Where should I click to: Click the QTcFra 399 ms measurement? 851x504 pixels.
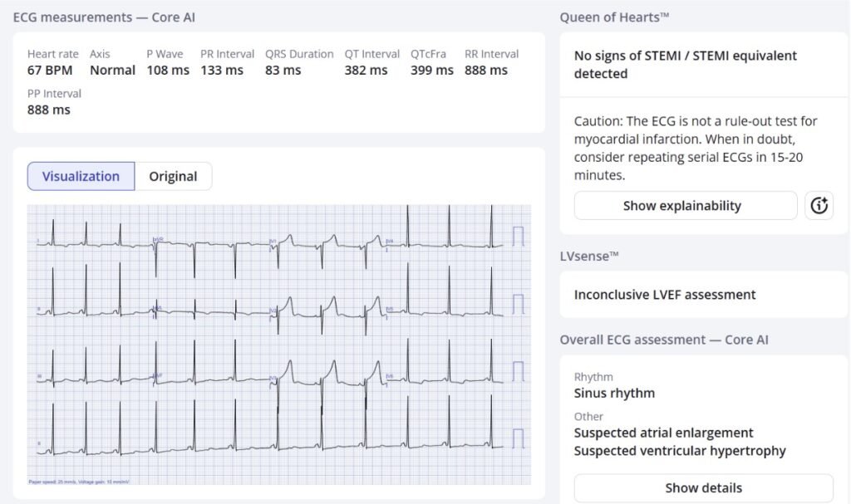click(431, 71)
